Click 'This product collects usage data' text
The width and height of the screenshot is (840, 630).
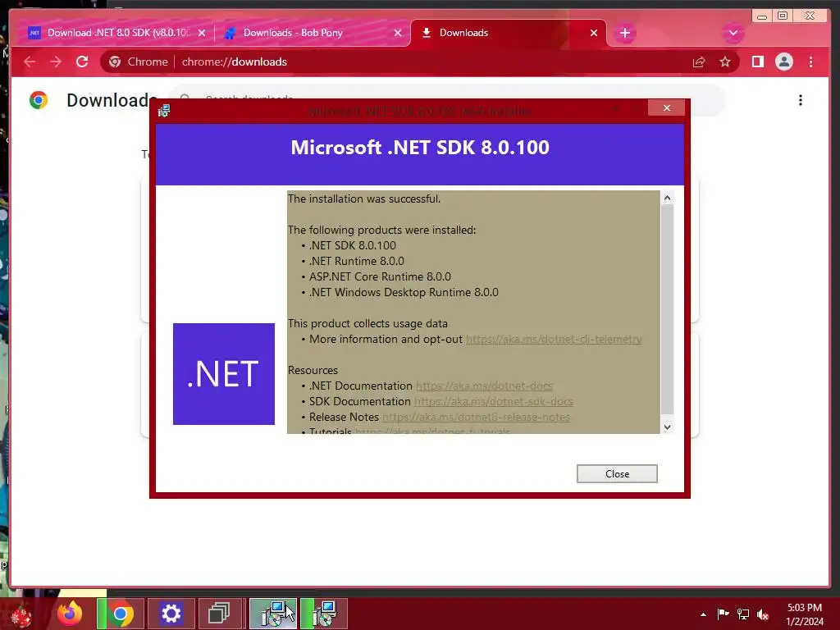[367, 323]
